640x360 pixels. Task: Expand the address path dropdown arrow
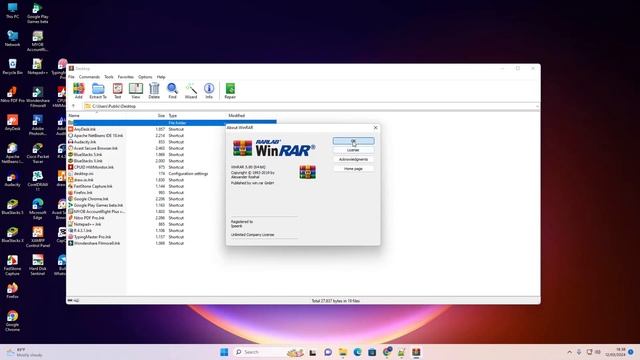pos(537,106)
